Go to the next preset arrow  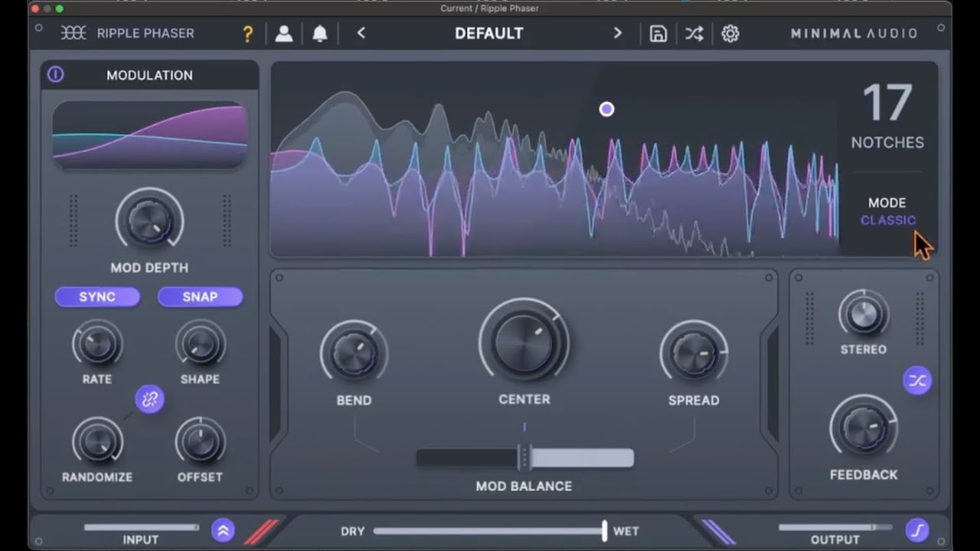click(618, 33)
